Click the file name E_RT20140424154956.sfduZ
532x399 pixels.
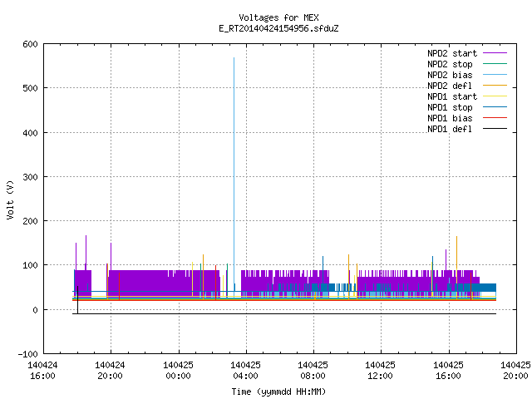point(278,28)
